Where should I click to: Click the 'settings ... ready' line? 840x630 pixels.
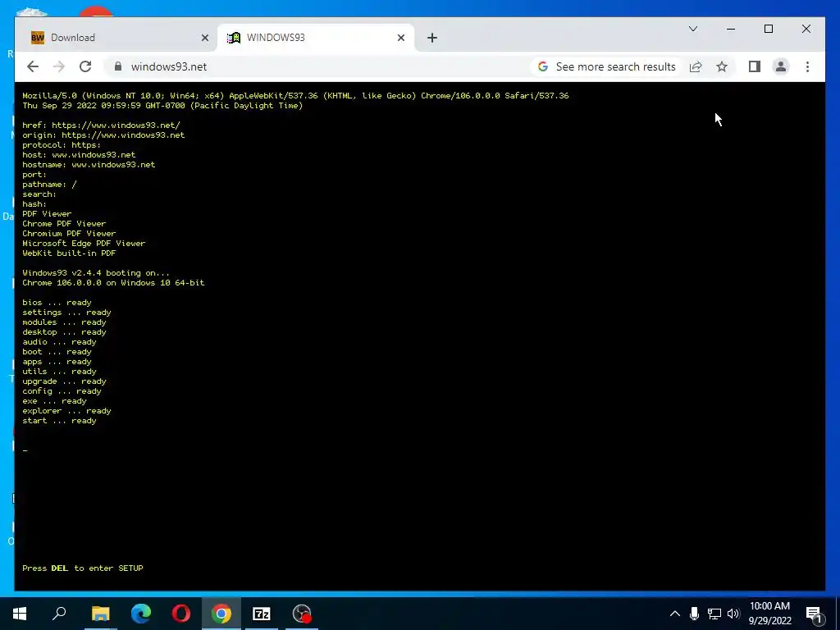pyautogui.click(x=67, y=313)
